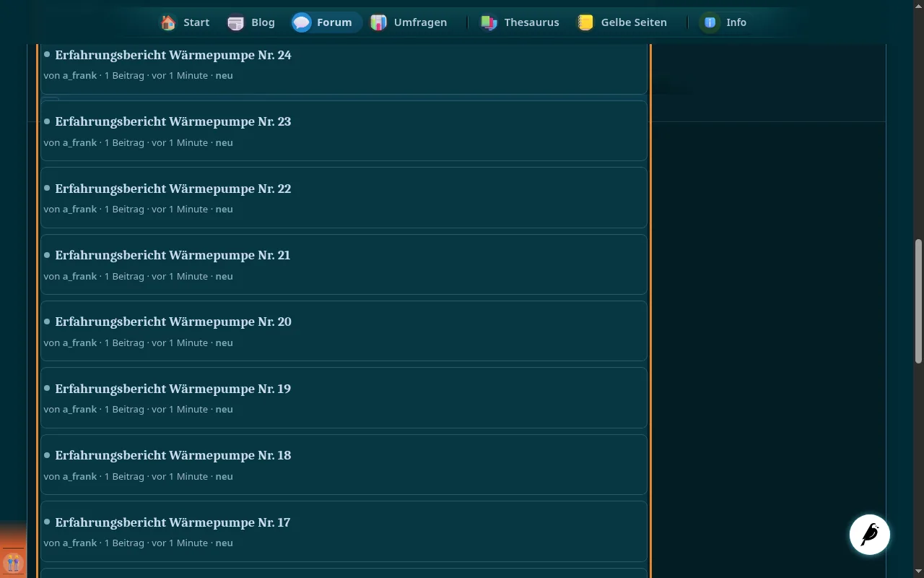Viewport: 924px width, 578px height.
Task: Open the floating bird button
Action: tap(870, 535)
